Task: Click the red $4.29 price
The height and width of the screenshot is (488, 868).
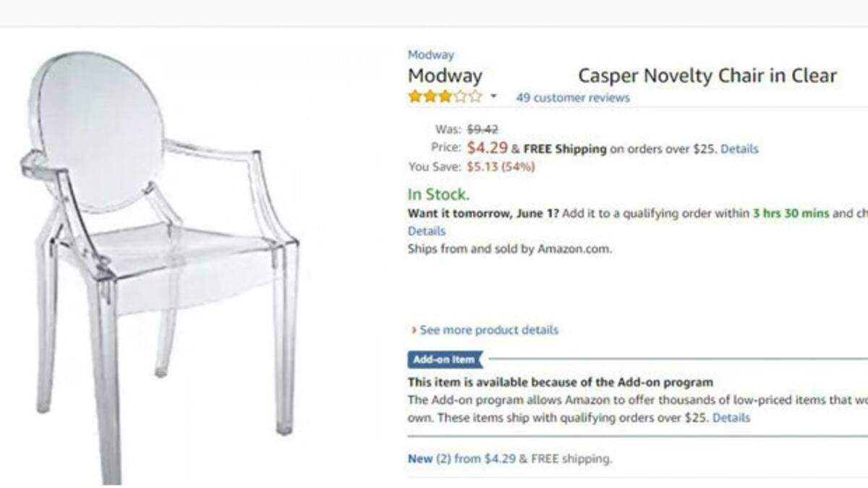Action: pos(488,148)
